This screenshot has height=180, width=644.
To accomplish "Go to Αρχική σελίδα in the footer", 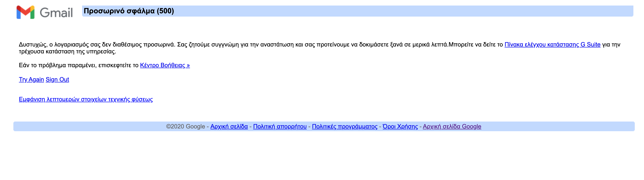I will tap(229, 127).
